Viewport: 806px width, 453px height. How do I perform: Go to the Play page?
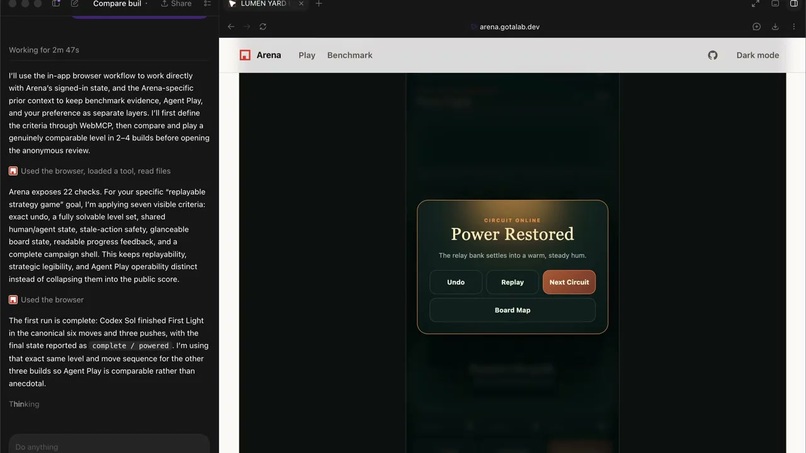pyautogui.click(x=307, y=55)
